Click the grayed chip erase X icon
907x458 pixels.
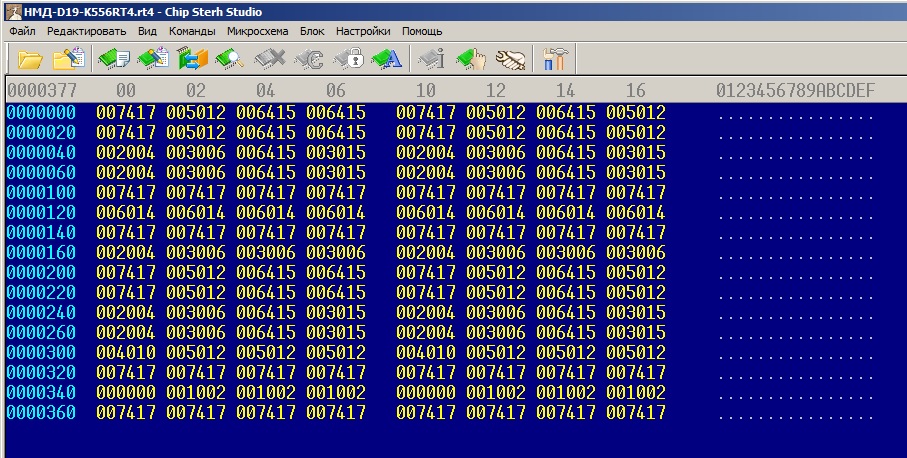point(270,59)
